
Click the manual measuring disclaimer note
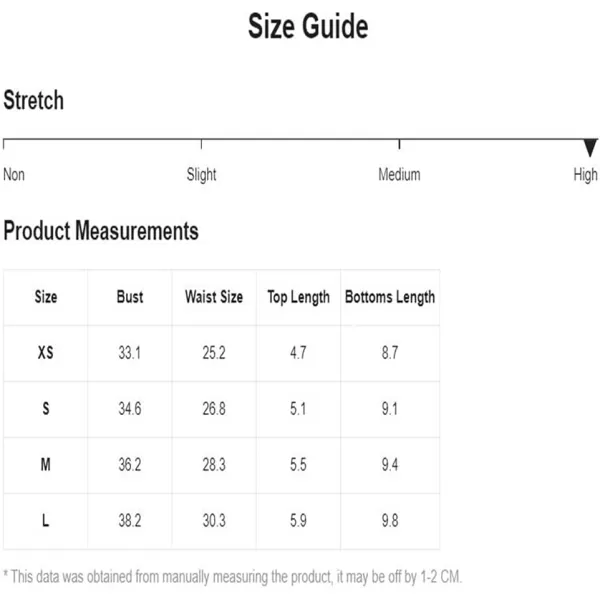point(233,577)
